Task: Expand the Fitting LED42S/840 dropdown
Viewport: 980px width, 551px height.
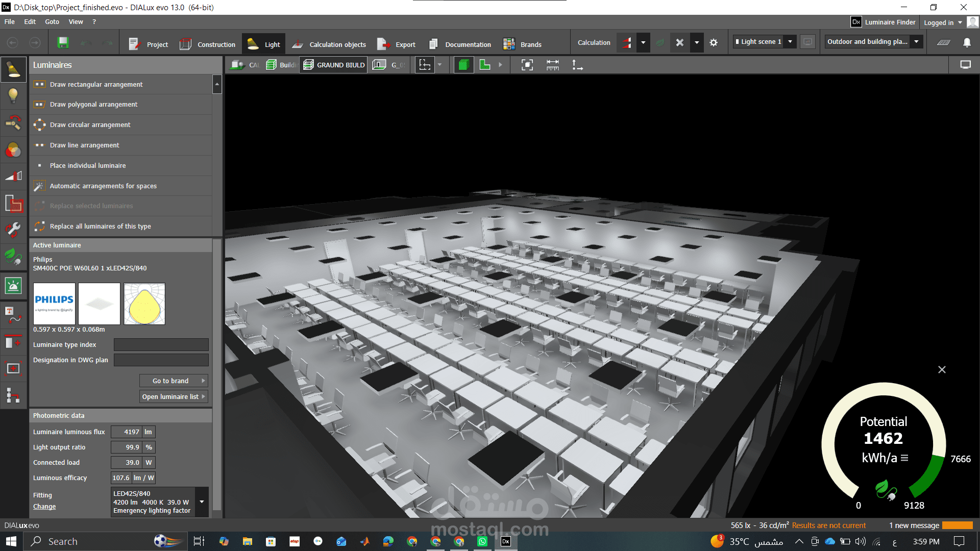Action: click(202, 502)
